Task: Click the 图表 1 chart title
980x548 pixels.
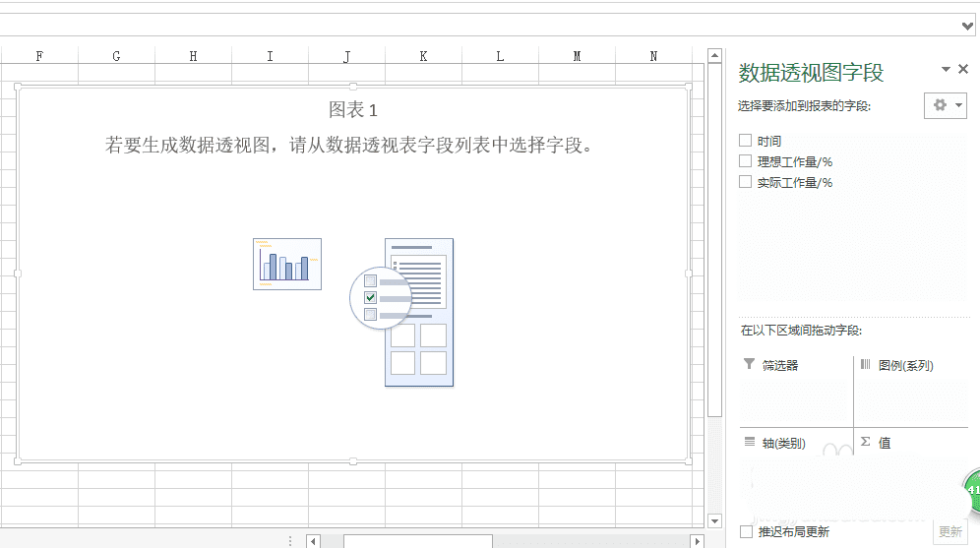Action: [x=353, y=110]
